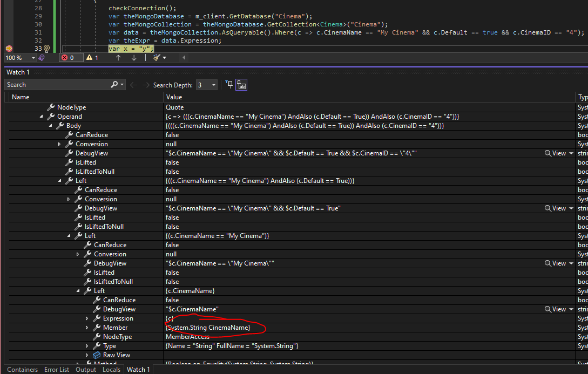588x374 pixels.
Task: Expand the Raw View node
Action: [87, 355]
